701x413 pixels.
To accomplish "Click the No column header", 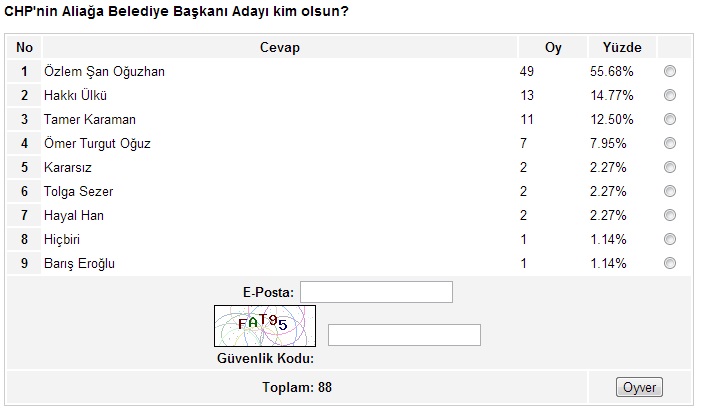I will [25, 48].
